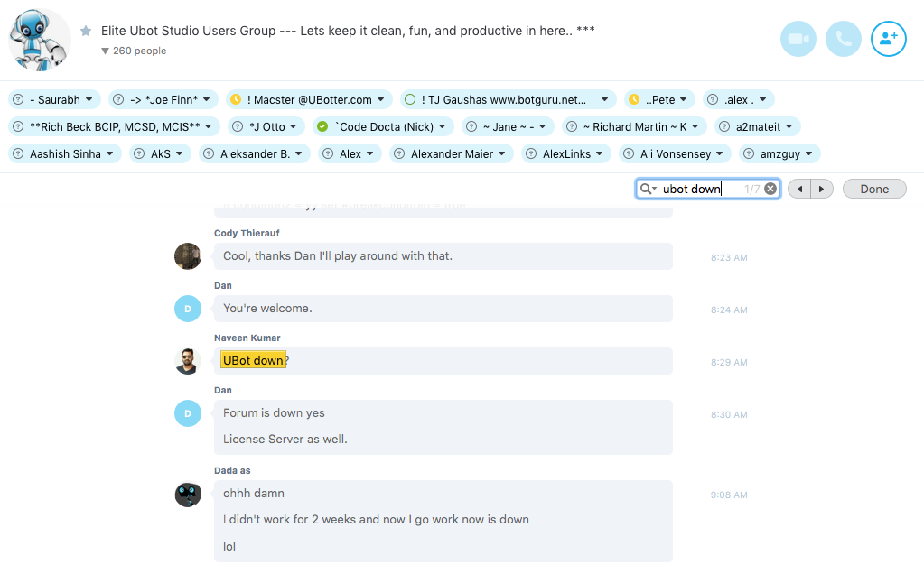The image size is (924, 574).
Task: Click the a2mateit participant chip
Action: pyautogui.click(x=758, y=126)
